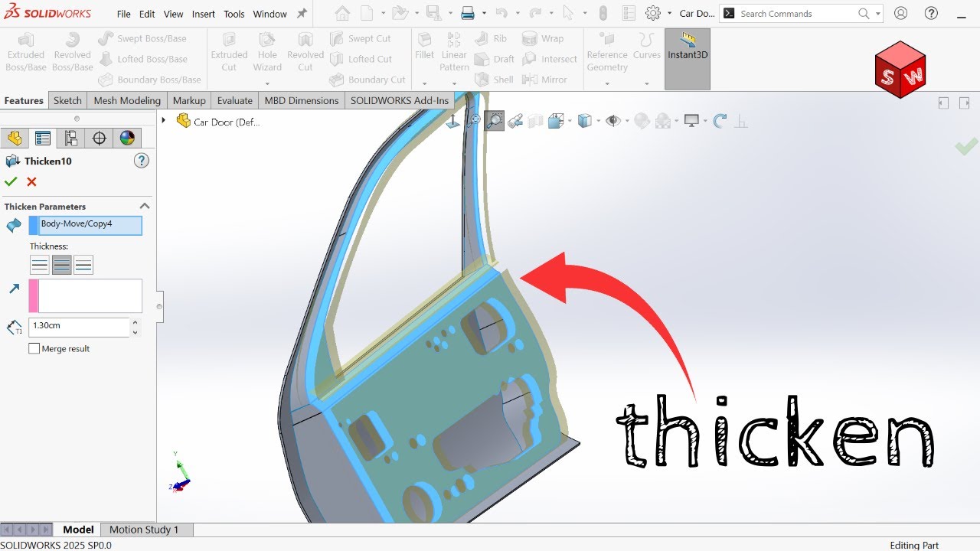Switch to the Mesh Modeling tab
The height and width of the screenshot is (551, 980).
coord(127,100)
